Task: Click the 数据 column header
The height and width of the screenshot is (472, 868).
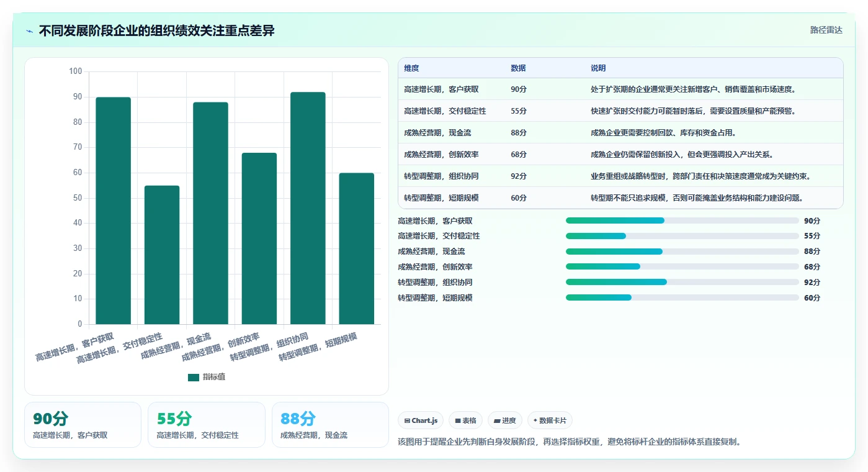Action: (518, 68)
